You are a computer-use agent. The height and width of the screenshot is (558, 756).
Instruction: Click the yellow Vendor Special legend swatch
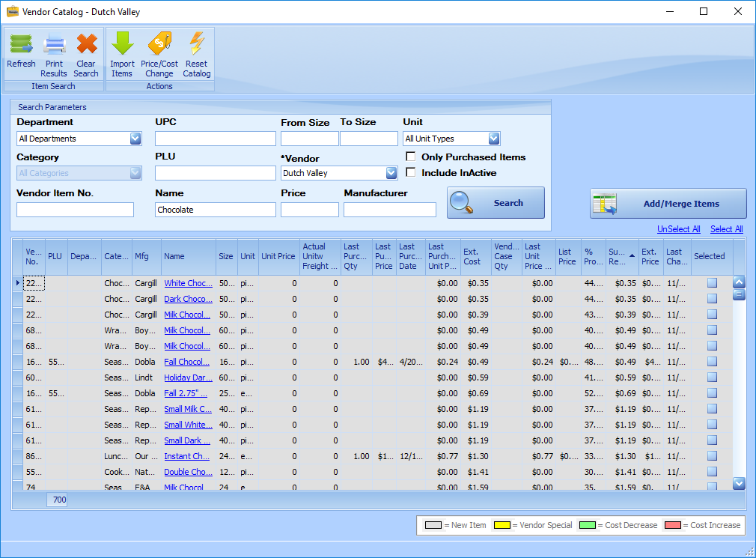502,525
